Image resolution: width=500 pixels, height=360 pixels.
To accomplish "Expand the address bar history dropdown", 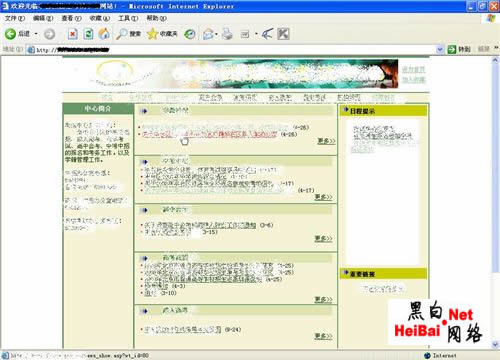I will pos(440,50).
